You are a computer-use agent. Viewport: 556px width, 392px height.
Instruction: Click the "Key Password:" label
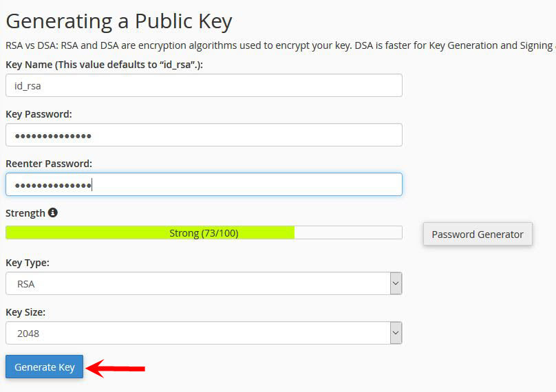(x=39, y=114)
